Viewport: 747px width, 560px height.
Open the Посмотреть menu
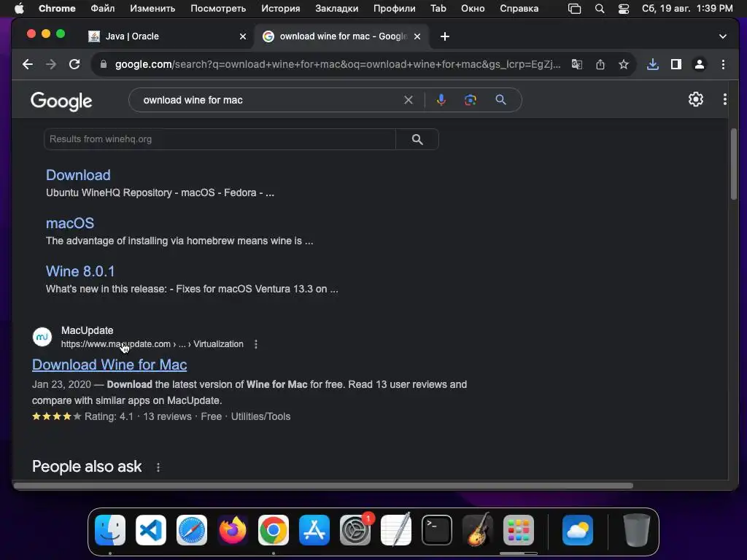tap(218, 8)
